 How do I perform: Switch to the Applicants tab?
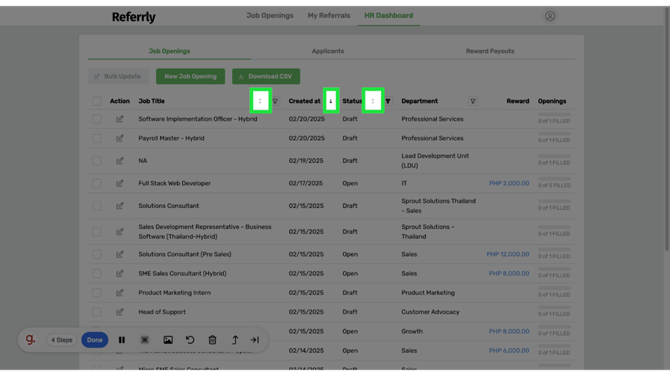[x=328, y=51]
